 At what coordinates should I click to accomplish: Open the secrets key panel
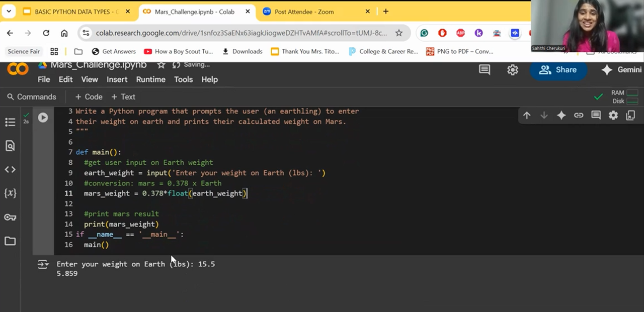point(10,218)
